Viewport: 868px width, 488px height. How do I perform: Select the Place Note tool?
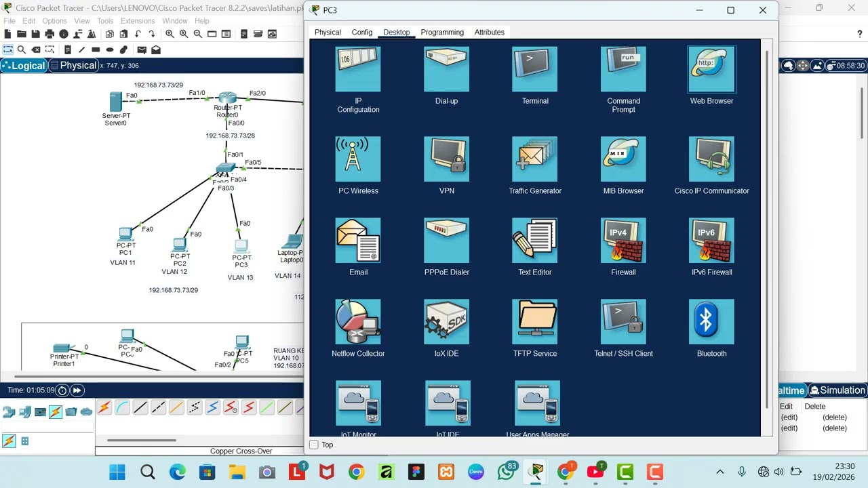coord(68,49)
